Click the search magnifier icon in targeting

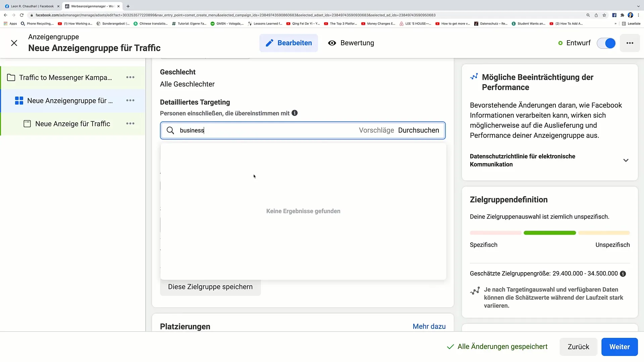[x=171, y=130]
